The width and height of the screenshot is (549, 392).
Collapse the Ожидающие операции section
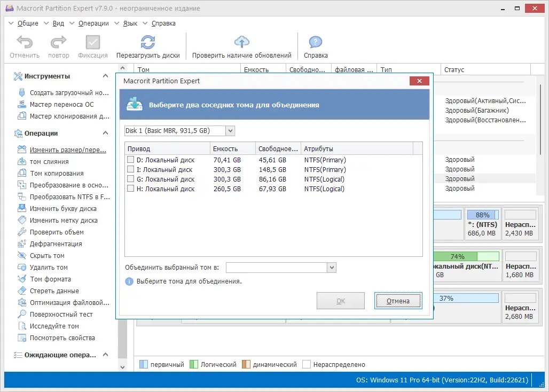(x=105, y=355)
